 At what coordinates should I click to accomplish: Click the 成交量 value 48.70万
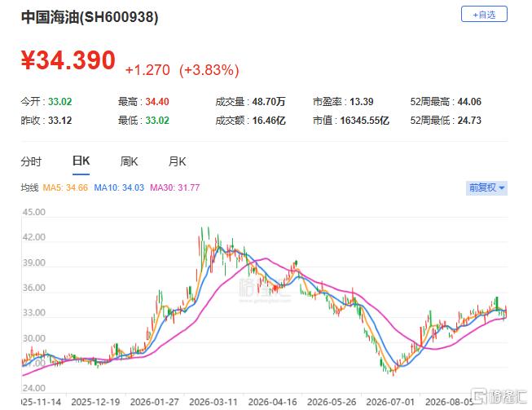point(269,102)
